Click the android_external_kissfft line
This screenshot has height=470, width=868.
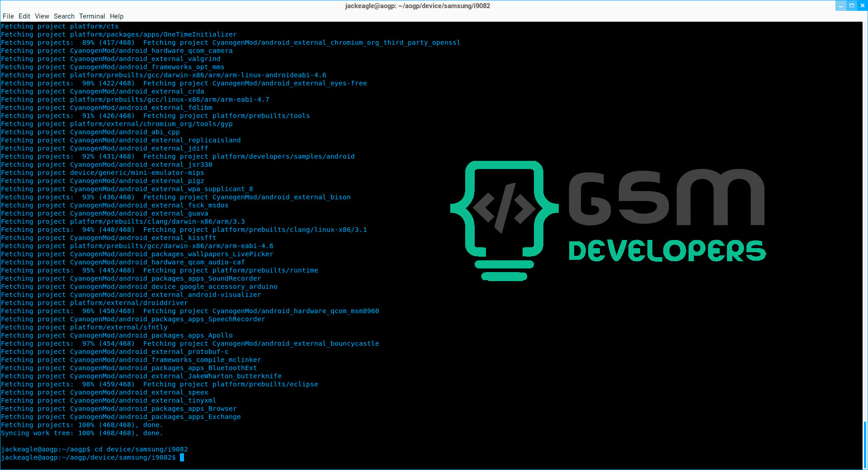pyautogui.click(x=108, y=238)
